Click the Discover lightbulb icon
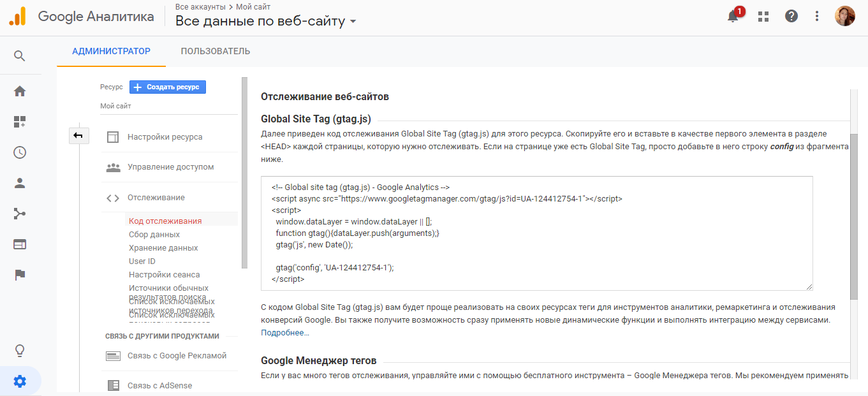This screenshot has height=396, width=868. [x=20, y=351]
